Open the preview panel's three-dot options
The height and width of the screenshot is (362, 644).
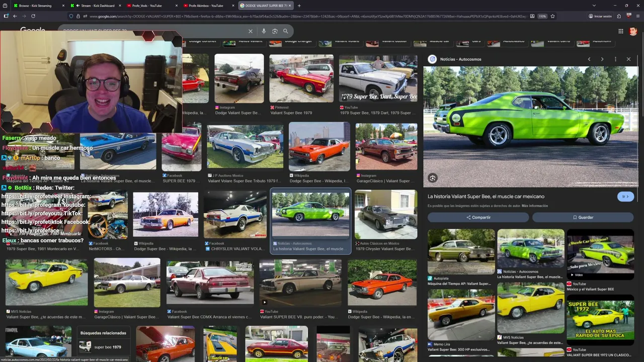[615, 59]
